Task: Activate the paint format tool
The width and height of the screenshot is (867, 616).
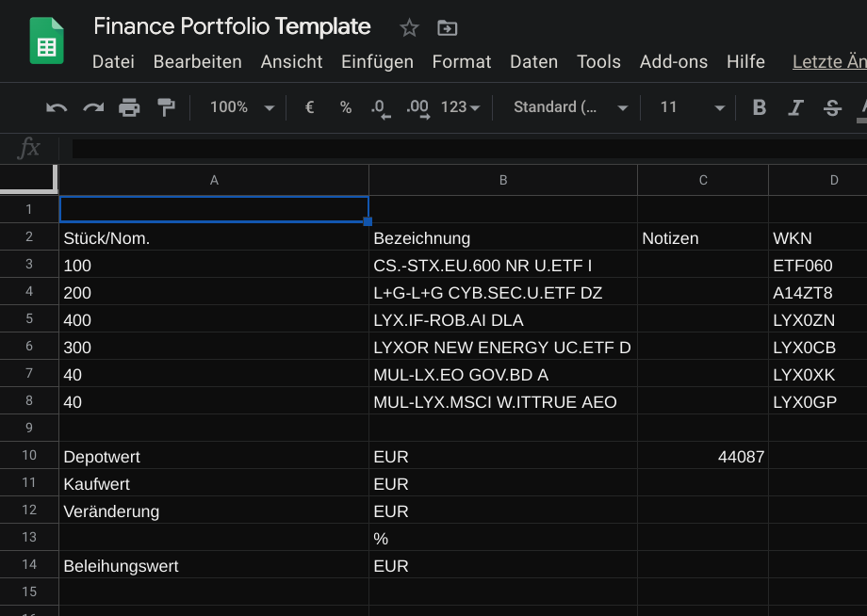Action: click(166, 107)
